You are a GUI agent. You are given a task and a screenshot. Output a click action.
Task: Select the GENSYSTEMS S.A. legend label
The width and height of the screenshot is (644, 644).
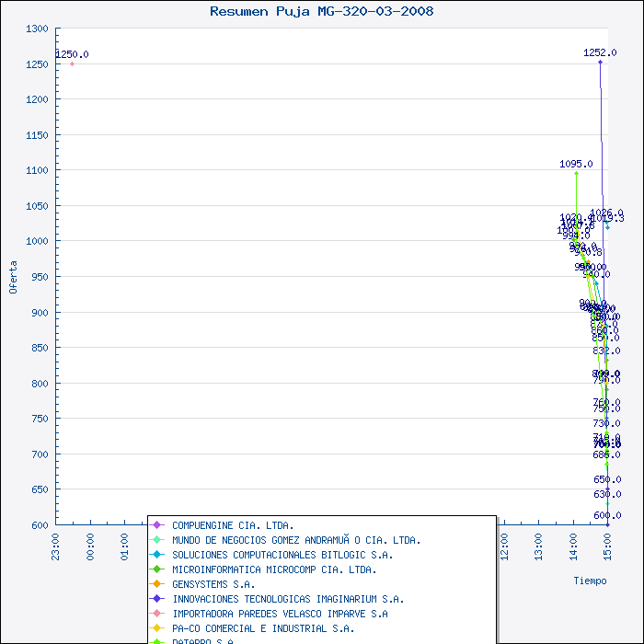pos(213,584)
